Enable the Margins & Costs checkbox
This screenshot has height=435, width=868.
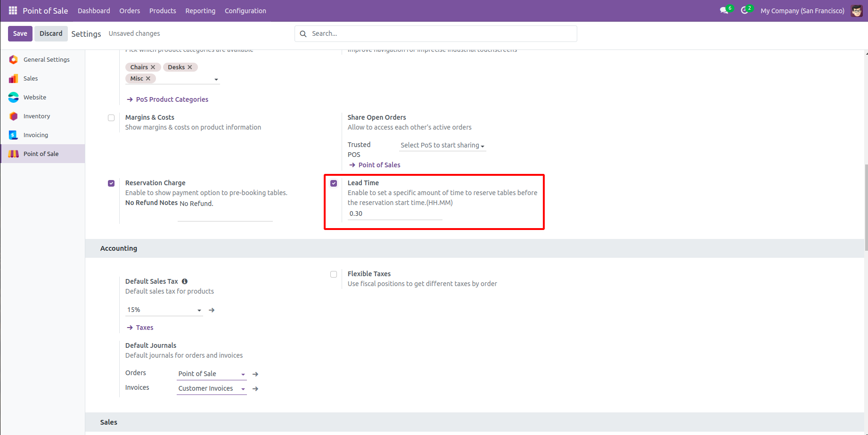pos(111,118)
